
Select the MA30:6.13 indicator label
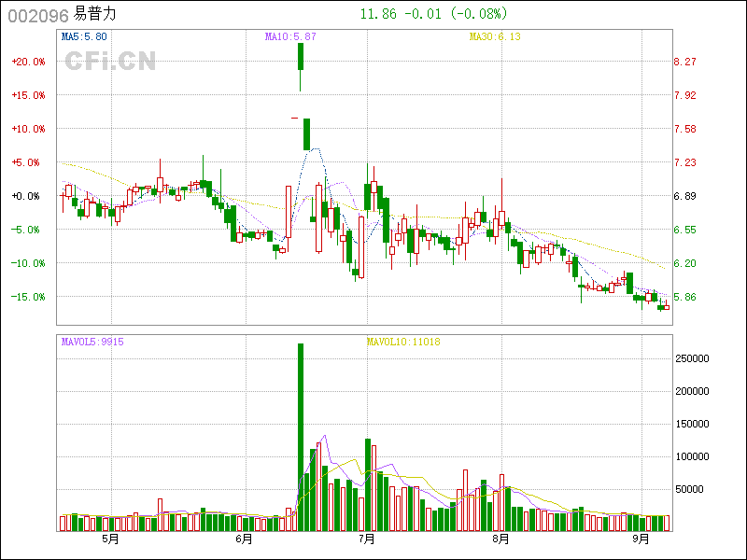pos(493,36)
